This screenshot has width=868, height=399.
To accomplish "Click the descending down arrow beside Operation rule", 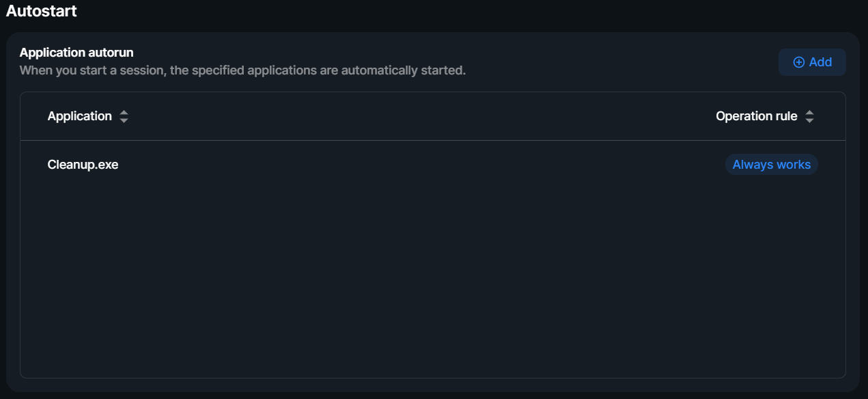I will click(809, 121).
